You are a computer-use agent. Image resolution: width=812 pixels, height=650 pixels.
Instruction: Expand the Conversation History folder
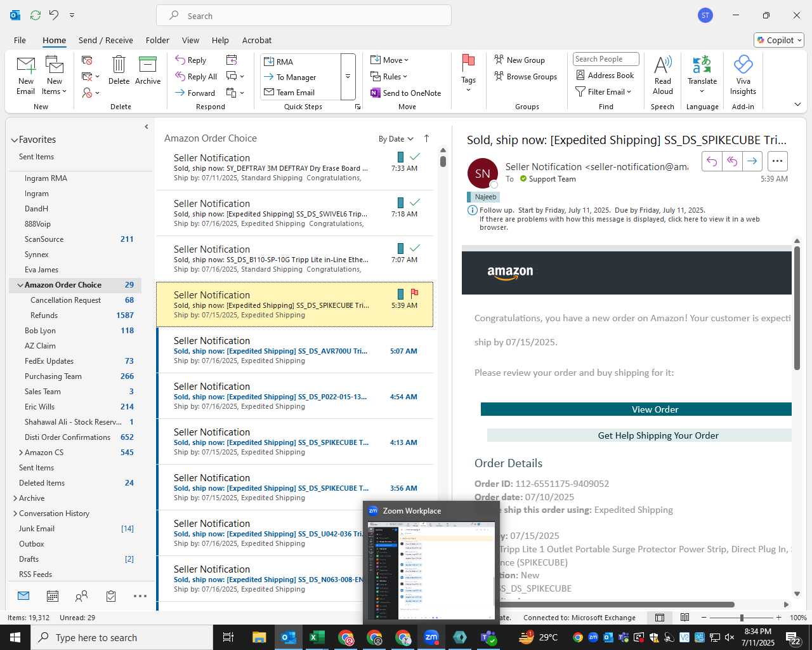pos(15,514)
